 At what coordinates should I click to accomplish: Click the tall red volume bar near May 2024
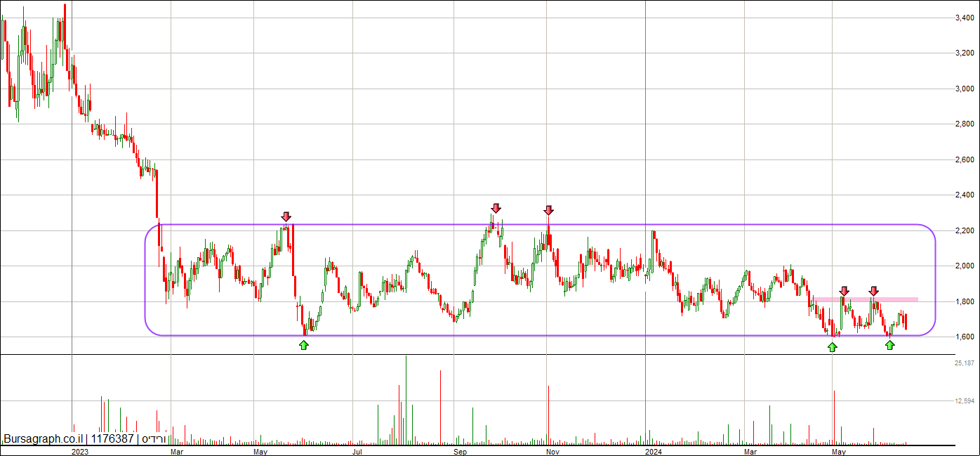coord(834,417)
